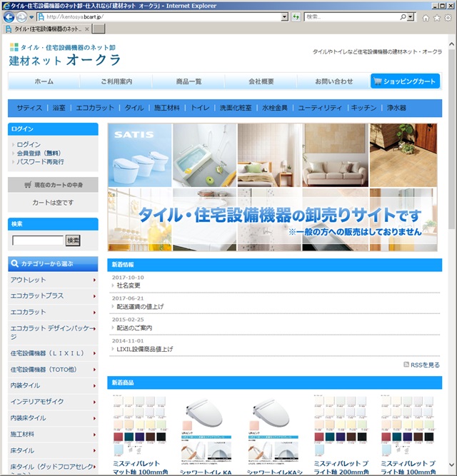Open the Tools gear icon
Image resolution: width=457 pixels, height=476 pixels.
click(x=448, y=18)
